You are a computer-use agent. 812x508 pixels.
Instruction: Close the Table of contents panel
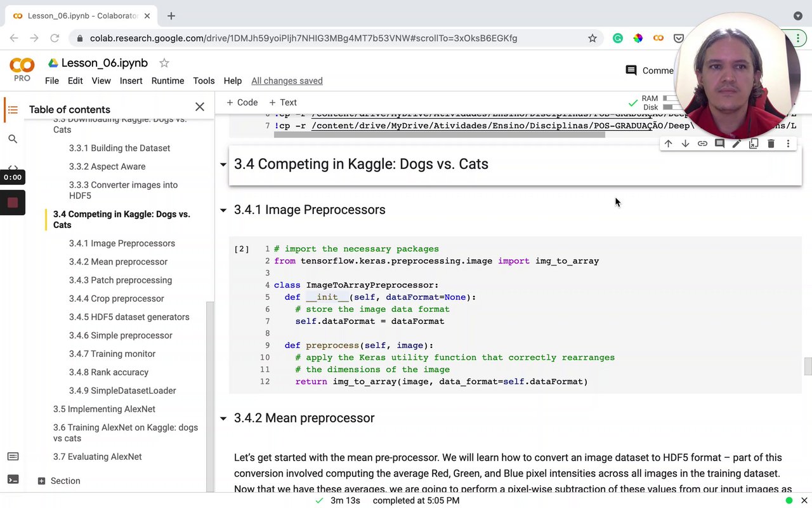200,107
